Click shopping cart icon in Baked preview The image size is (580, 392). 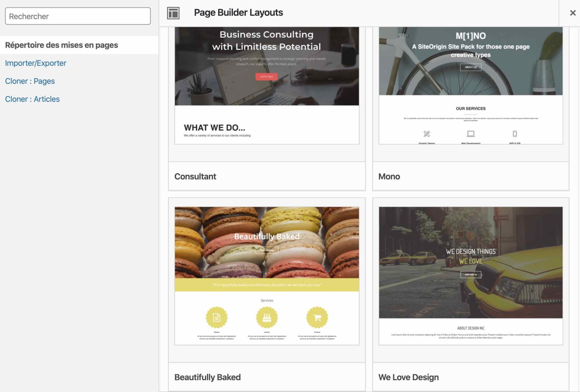click(317, 317)
